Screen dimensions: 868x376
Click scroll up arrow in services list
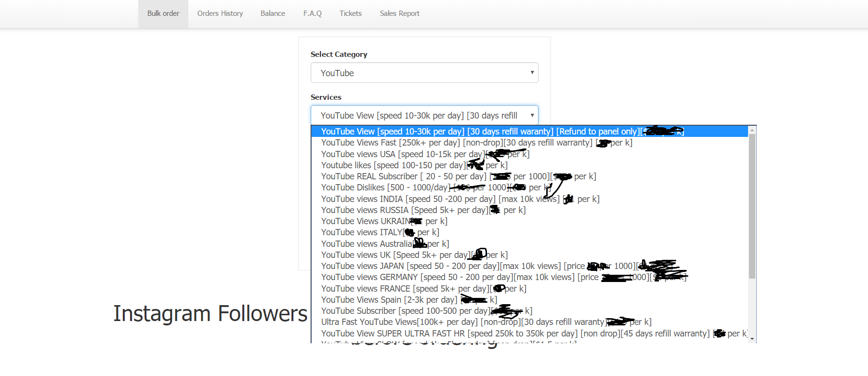coord(752,130)
